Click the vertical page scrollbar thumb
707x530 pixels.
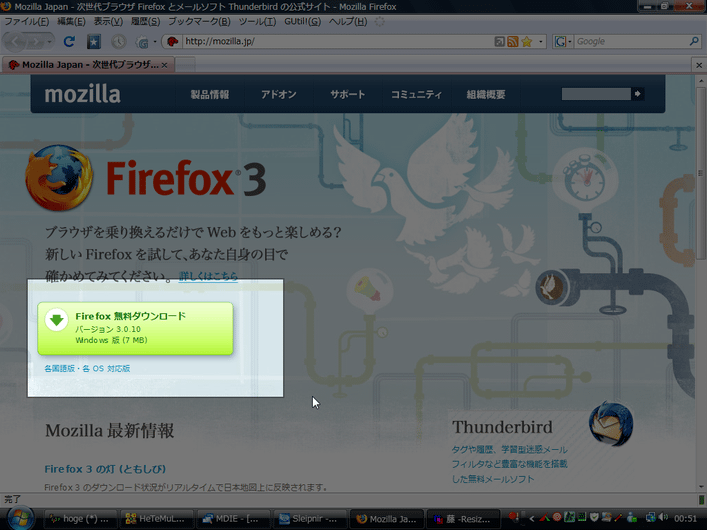701,173
